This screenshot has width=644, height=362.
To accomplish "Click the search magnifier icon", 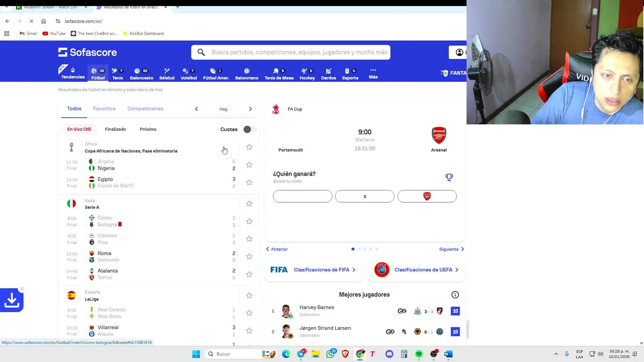I will coord(201,52).
